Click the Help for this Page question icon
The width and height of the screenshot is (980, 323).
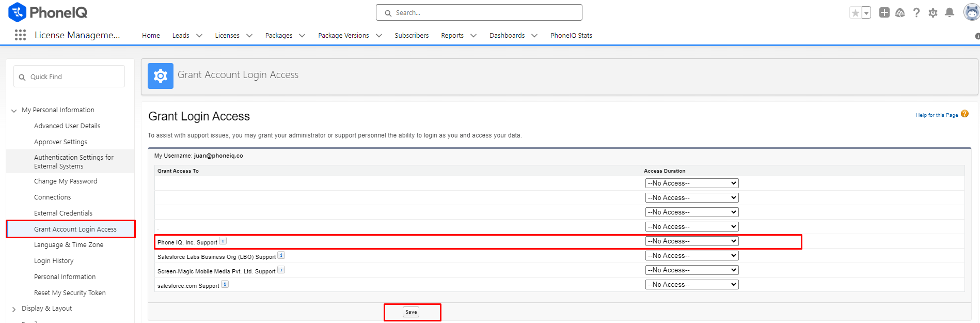(965, 114)
